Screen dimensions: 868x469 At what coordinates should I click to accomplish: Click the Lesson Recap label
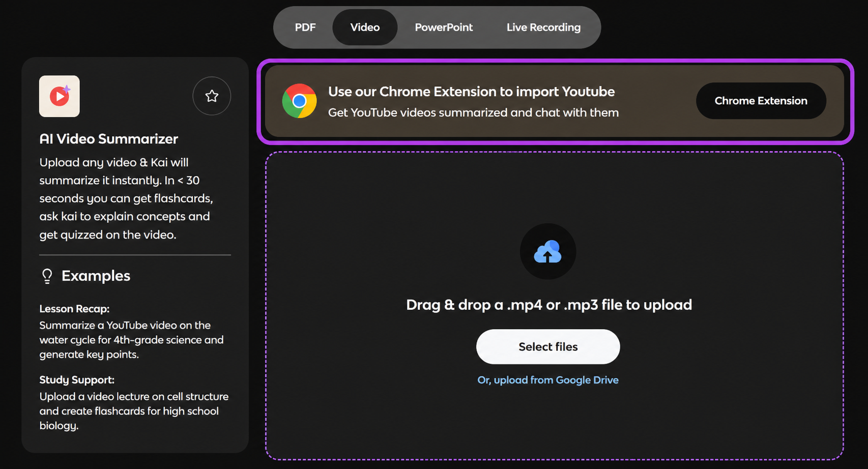pyautogui.click(x=74, y=309)
